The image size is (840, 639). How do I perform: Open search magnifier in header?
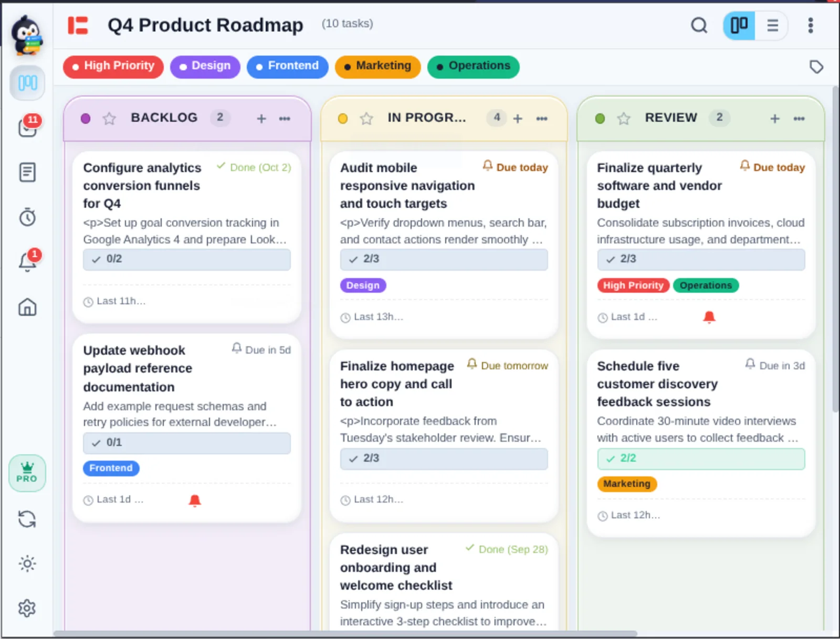coord(699,25)
